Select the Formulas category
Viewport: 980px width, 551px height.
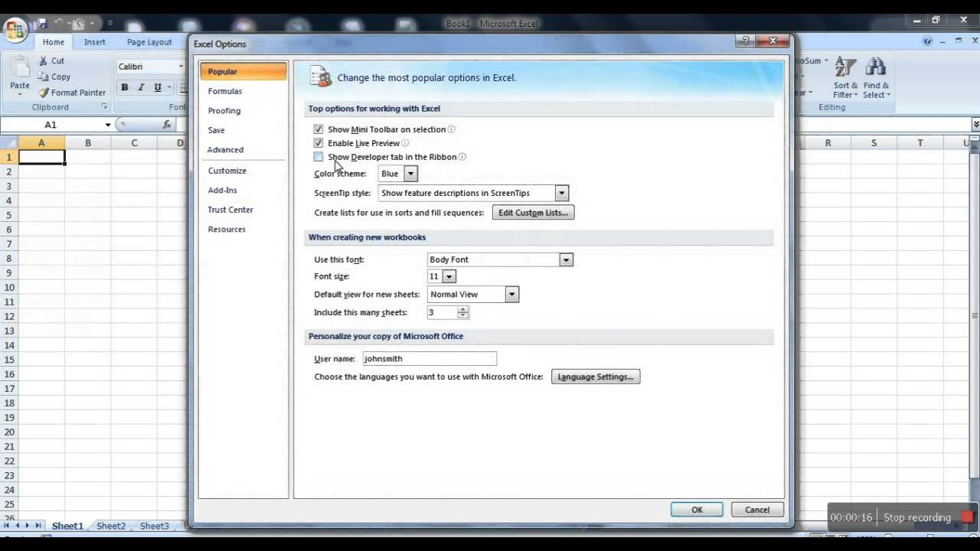click(243, 91)
